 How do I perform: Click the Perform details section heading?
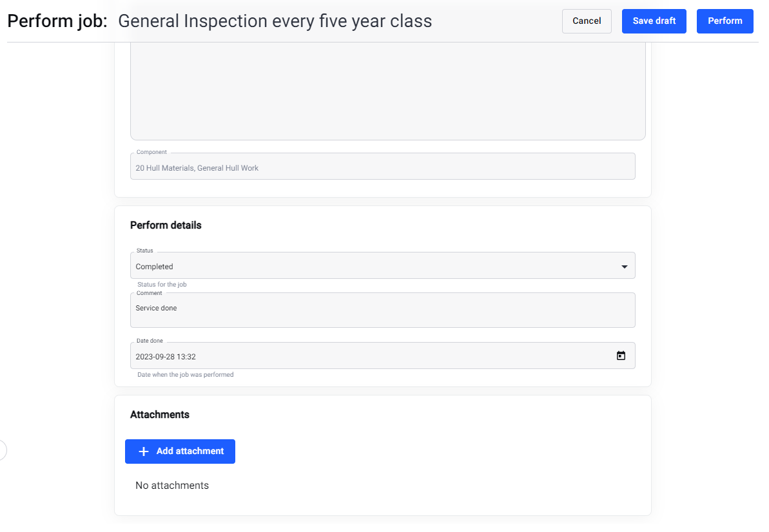coord(166,225)
